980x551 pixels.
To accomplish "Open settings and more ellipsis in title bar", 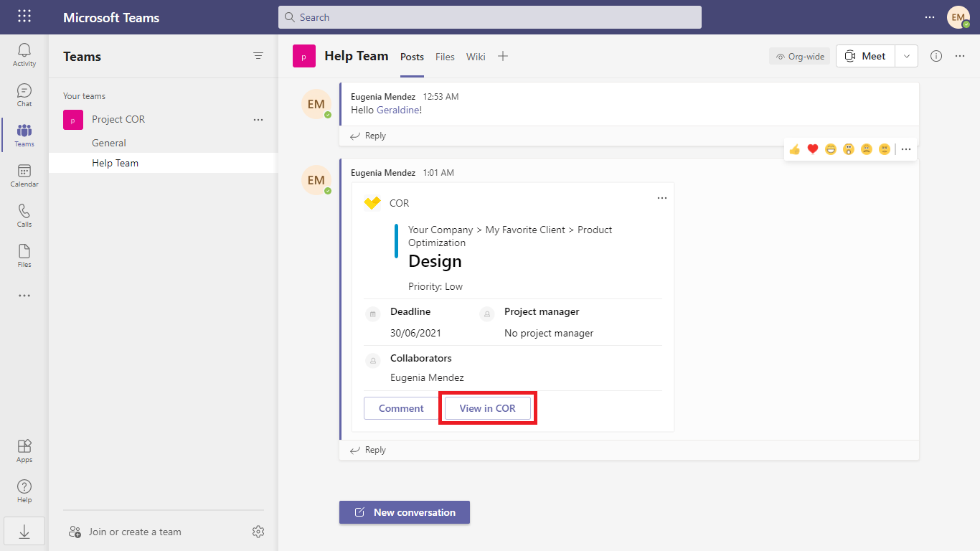I will tap(930, 17).
